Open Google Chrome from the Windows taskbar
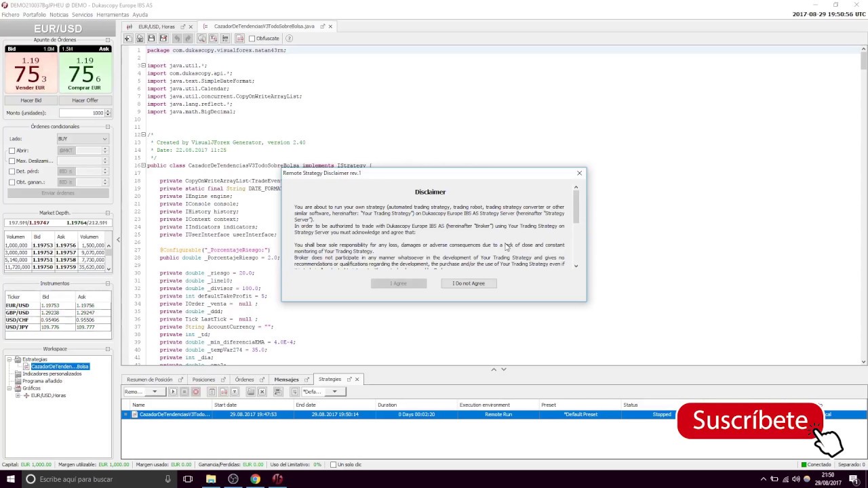This screenshot has height=488, width=868. (255, 479)
